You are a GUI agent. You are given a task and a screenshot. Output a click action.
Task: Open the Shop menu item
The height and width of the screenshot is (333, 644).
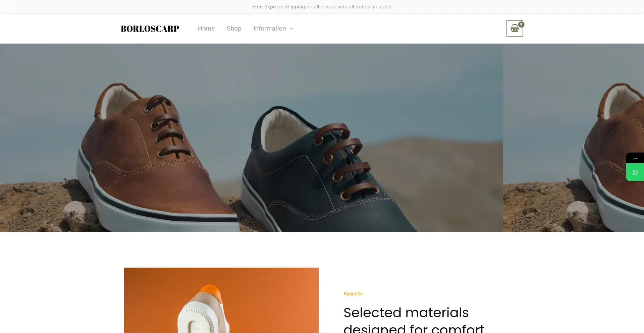point(234,29)
